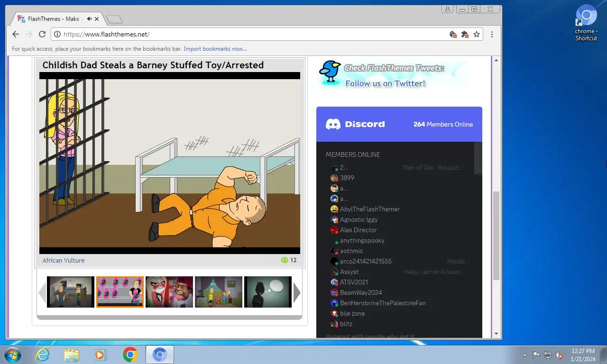Click the blocked cookies icon in address bar
Image resolution: width=607 pixels, height=364 pixels.
[453, 34]
